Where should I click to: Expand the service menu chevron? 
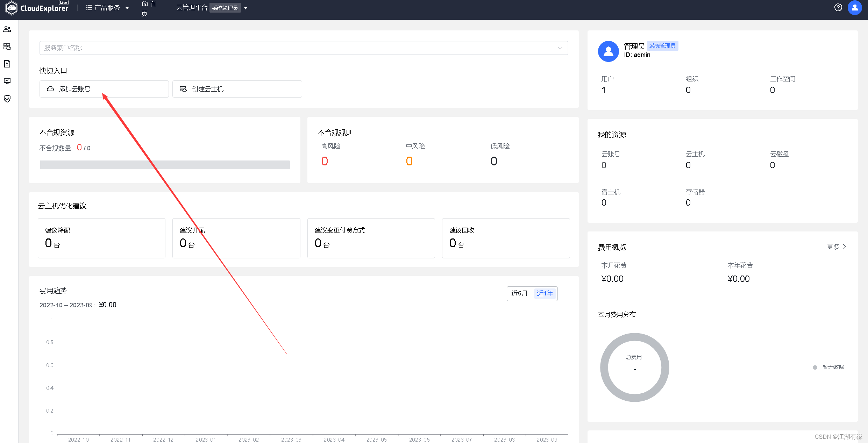coord(560,48)
